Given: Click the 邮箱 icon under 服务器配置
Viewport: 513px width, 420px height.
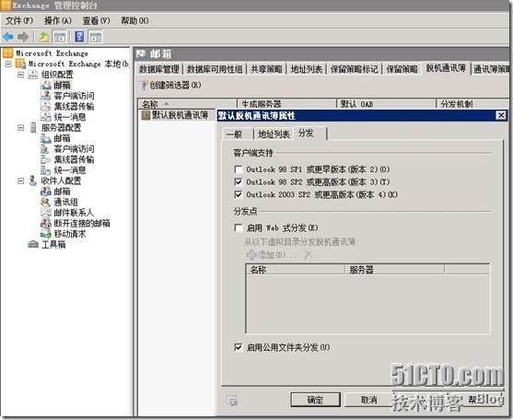Looking at the screenshot, I should pos(46,138).
